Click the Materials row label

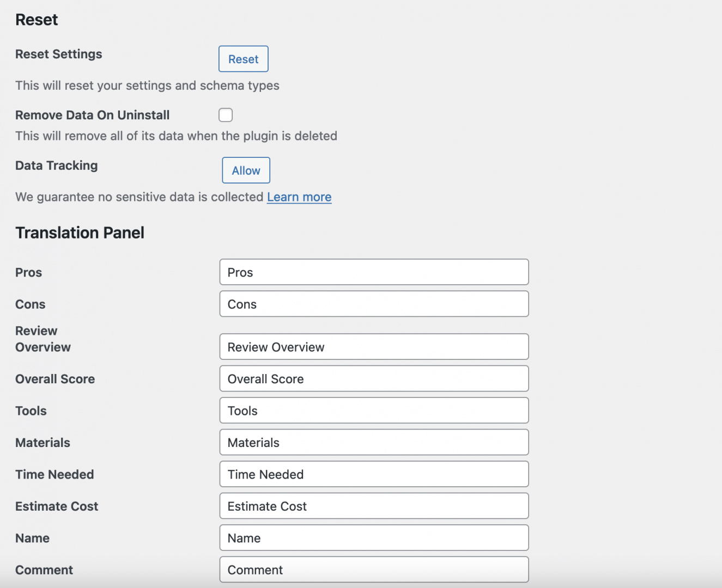tap(43, 443)
